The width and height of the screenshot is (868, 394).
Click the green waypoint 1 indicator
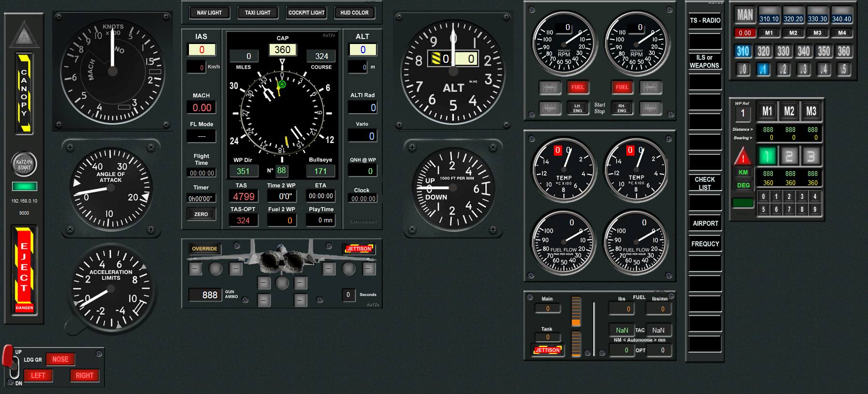tap(767, 156)
